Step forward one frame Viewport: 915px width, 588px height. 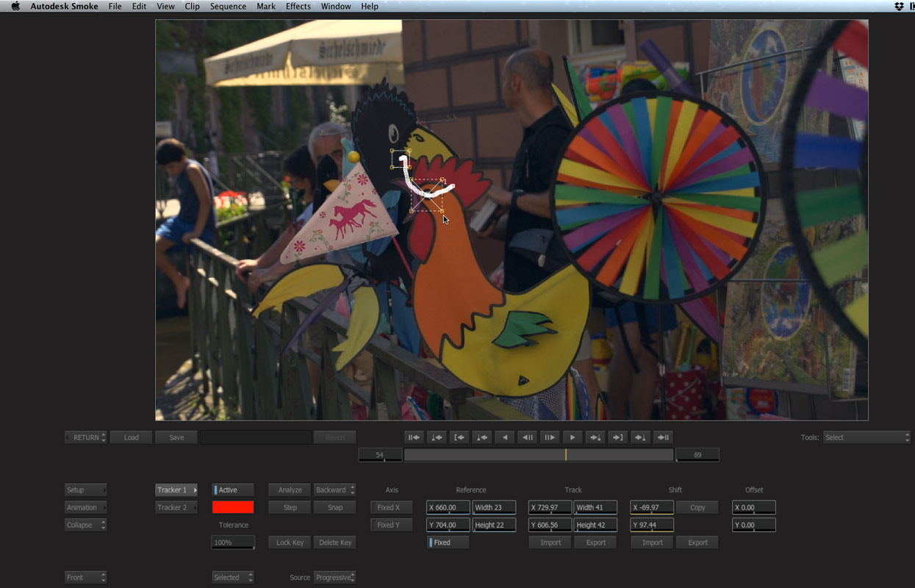tap(549, 437)
